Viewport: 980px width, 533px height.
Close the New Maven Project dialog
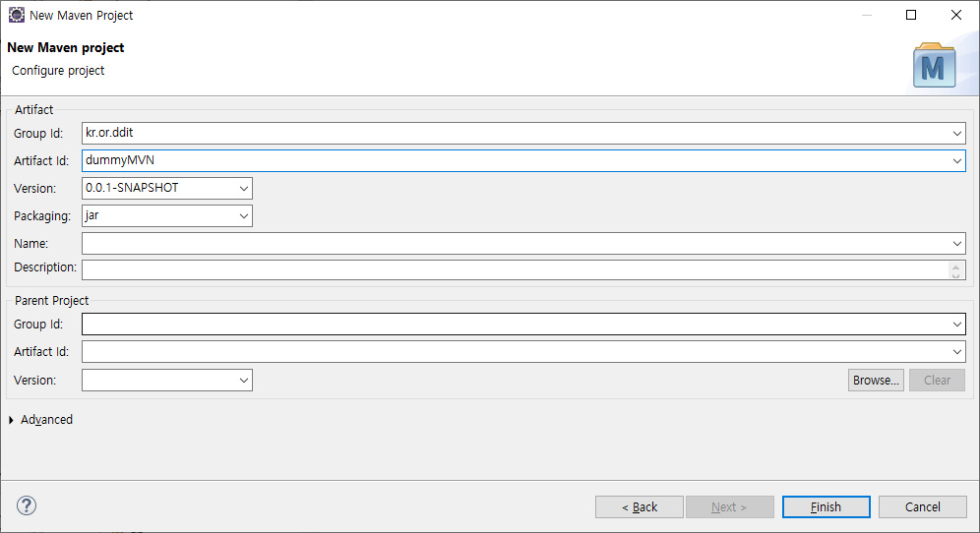tap(956, 15)
